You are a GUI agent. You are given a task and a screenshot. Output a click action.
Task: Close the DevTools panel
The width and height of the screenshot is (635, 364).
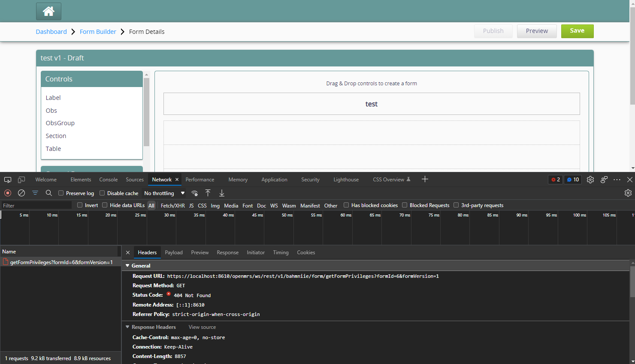click(630, 180)
